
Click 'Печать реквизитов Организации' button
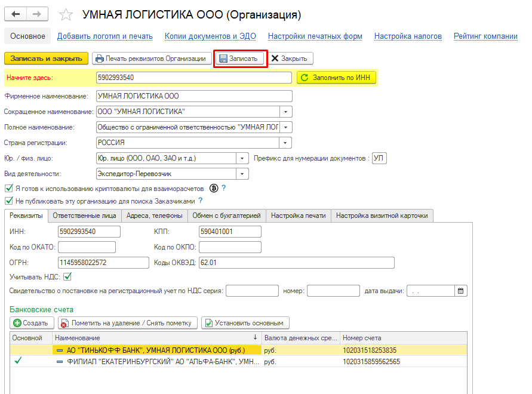tap(151, 59)
